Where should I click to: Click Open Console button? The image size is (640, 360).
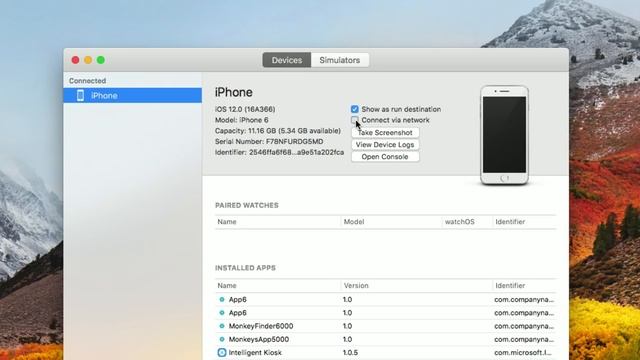[385, 157]
